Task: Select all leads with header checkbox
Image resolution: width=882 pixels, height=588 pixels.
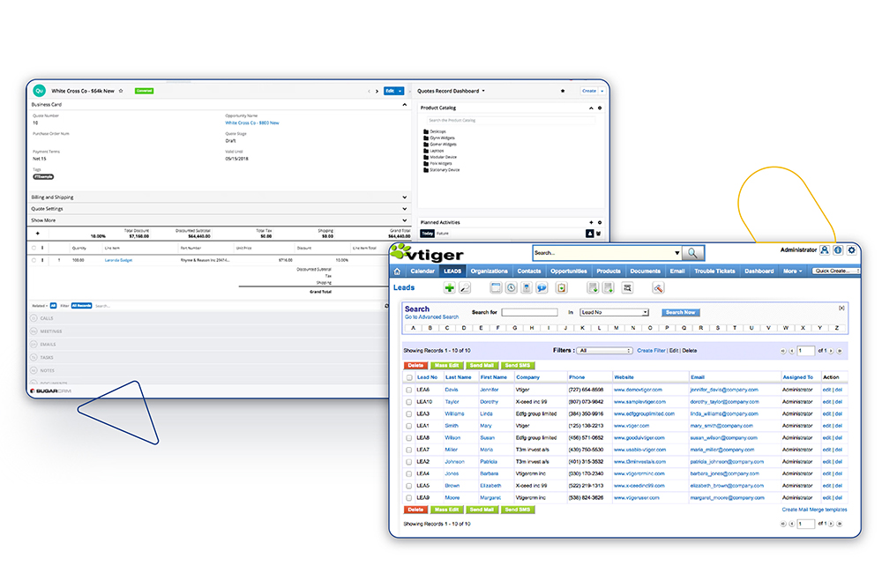Action: (x=409, y=377)
